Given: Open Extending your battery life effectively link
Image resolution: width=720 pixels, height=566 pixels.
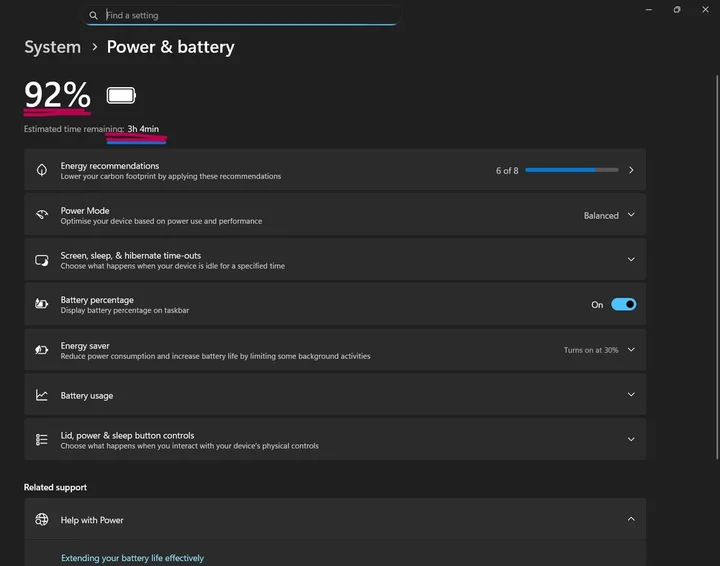Looking at the screenshot, I should click(x=132, y=558).
